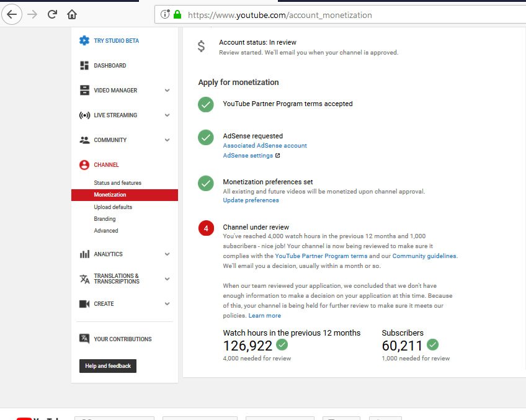Click 'Account status: In review' text

point(257,42)
